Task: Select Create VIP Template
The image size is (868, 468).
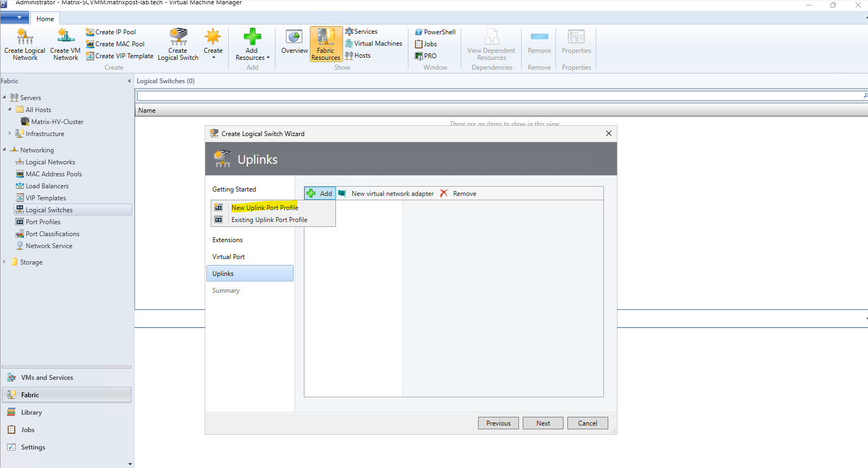Action: click(119, 56)
